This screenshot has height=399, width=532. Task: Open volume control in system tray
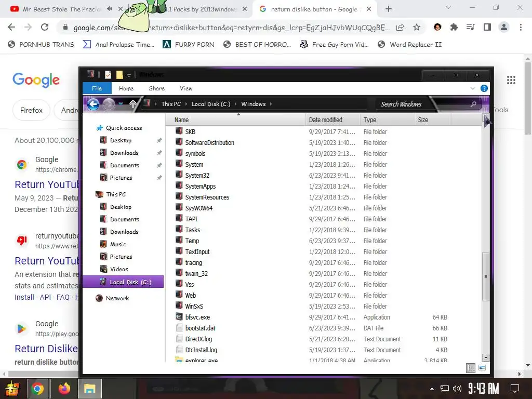tap(457, 389)
